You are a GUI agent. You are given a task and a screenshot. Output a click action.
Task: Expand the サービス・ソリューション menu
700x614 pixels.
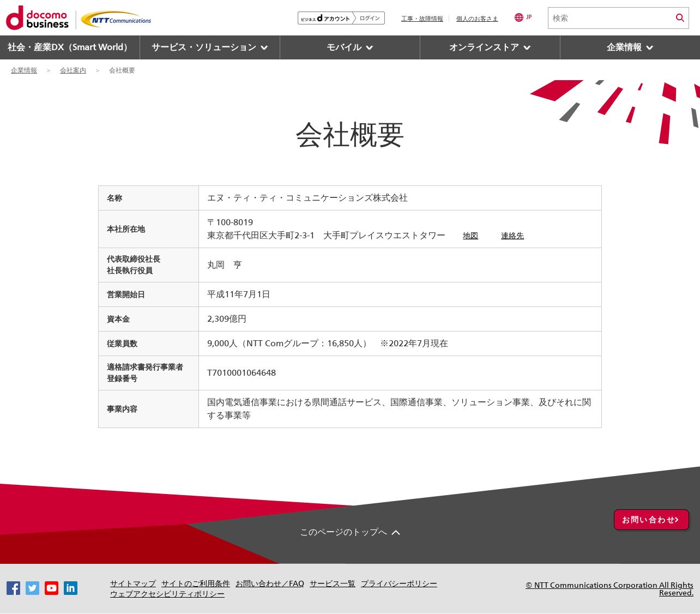click(x=210, y=47)
